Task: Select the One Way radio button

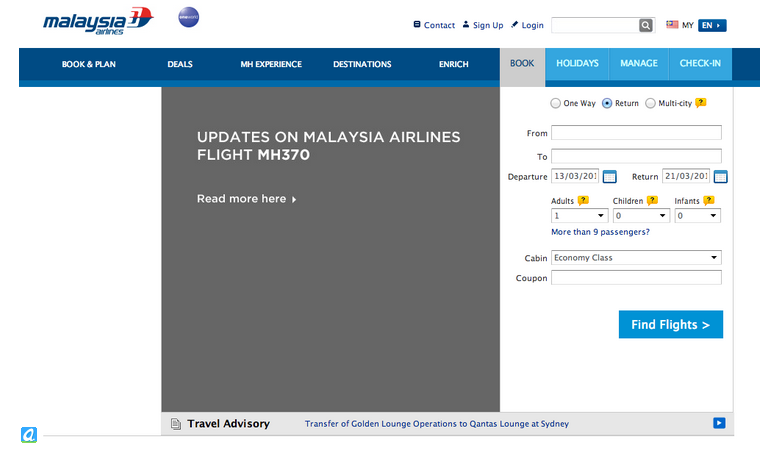Action: [x=555, y=103]
